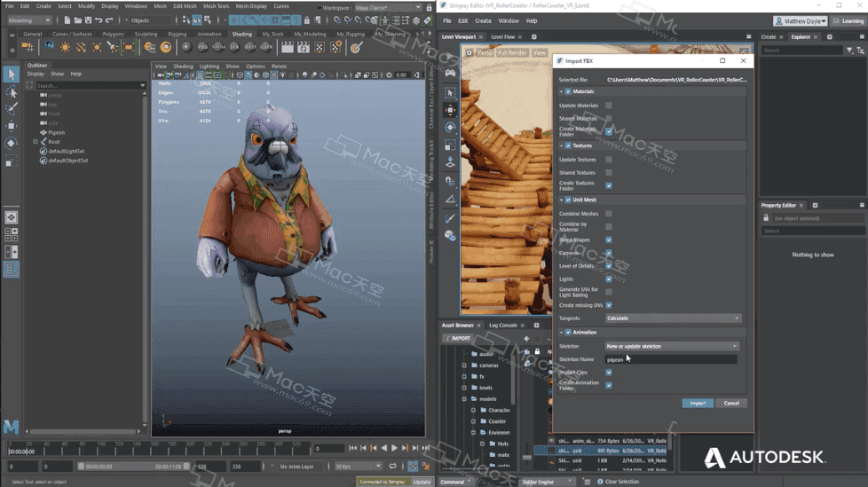The height and width of the screenshot is (487, 868).
Task: Choose the Paint selection tool in Maya
Action: click(x=11, y=108)
